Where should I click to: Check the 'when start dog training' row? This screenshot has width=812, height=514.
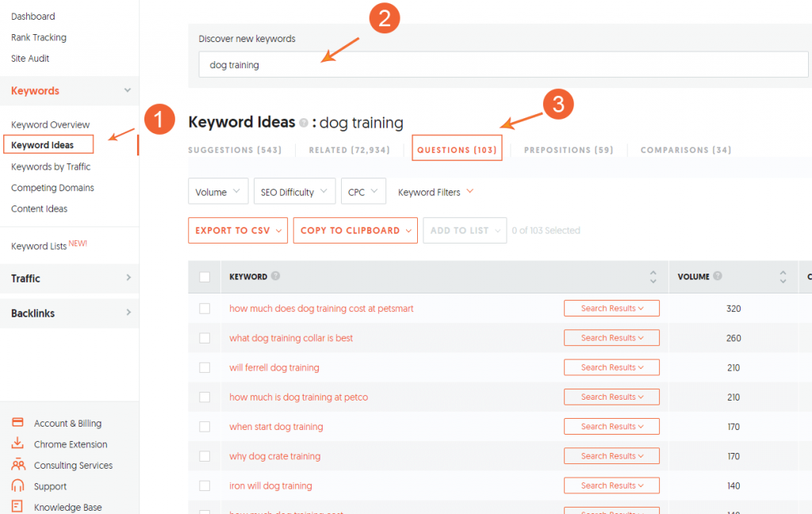pyautogui.click(x=205, y=427)
